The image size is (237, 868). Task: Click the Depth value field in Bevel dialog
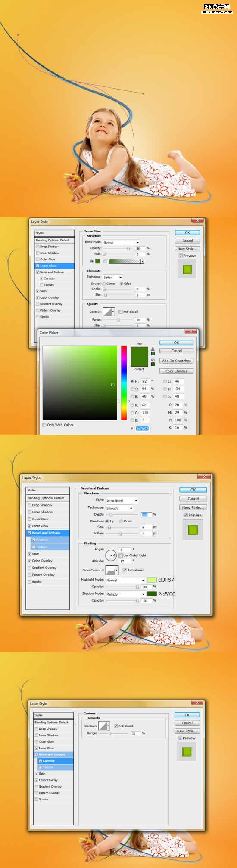[146, 515]
